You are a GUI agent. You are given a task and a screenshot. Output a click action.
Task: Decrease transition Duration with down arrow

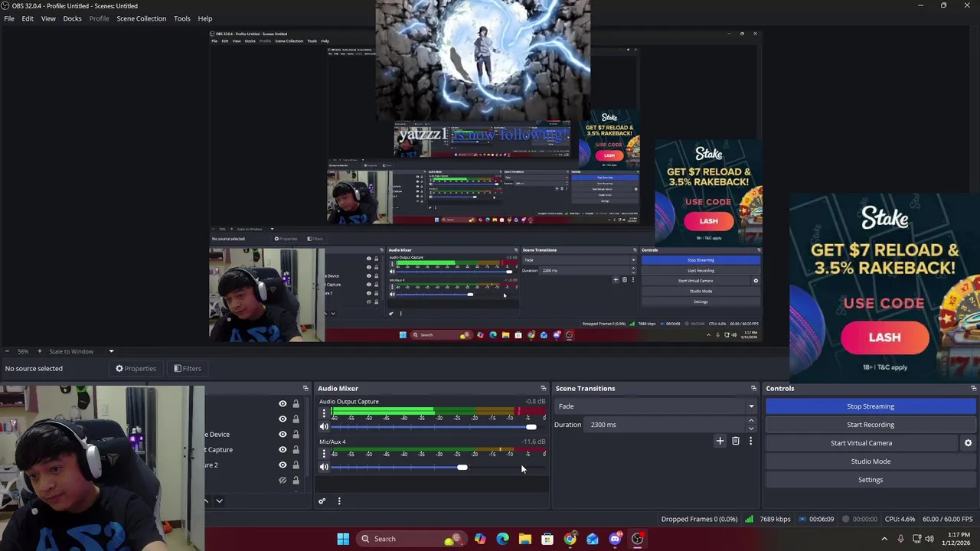[750, 429]
